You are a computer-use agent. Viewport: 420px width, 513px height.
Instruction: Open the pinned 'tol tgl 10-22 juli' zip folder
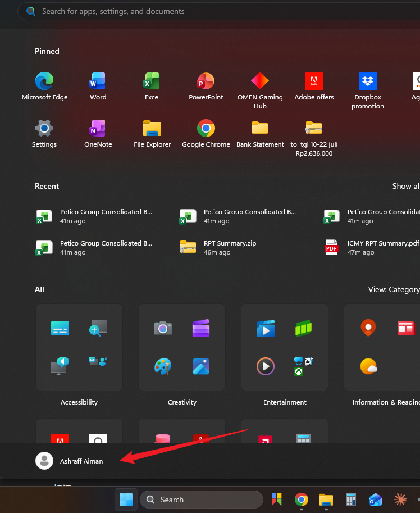(x=314, y=138)
